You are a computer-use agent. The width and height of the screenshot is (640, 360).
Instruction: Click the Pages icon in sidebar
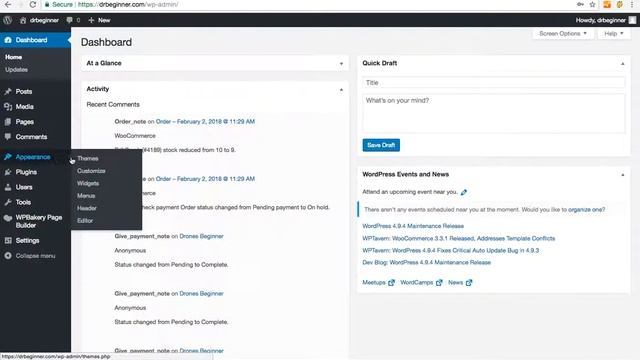8,122
